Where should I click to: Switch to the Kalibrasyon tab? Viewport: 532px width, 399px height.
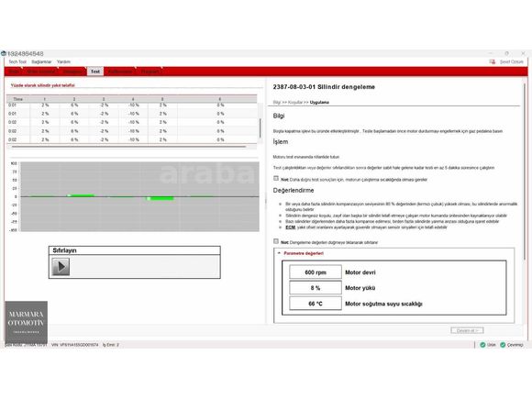click(120, 72)
